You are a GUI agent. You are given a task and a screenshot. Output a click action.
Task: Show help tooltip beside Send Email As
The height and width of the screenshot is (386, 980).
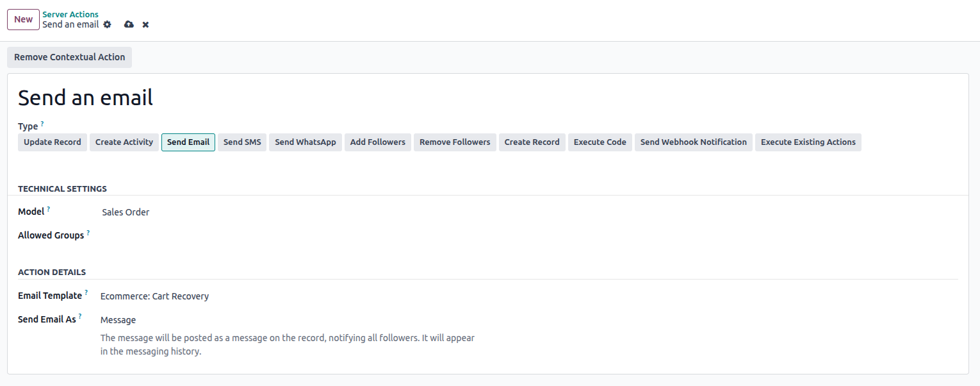pyautogui.click(x=80, y=316)
